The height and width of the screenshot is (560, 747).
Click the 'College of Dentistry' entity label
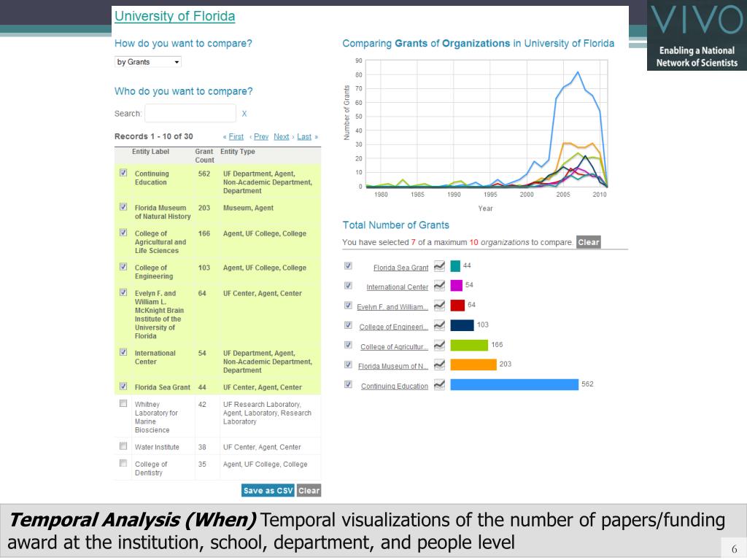point(151,469)
